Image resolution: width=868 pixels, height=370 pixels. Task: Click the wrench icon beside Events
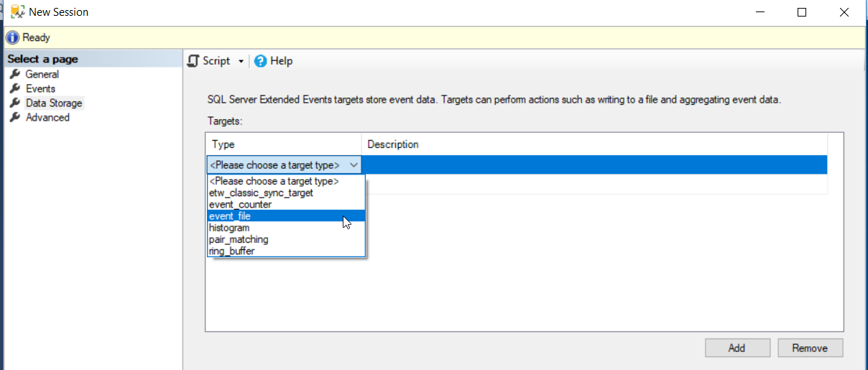click(x=14, y=88)
